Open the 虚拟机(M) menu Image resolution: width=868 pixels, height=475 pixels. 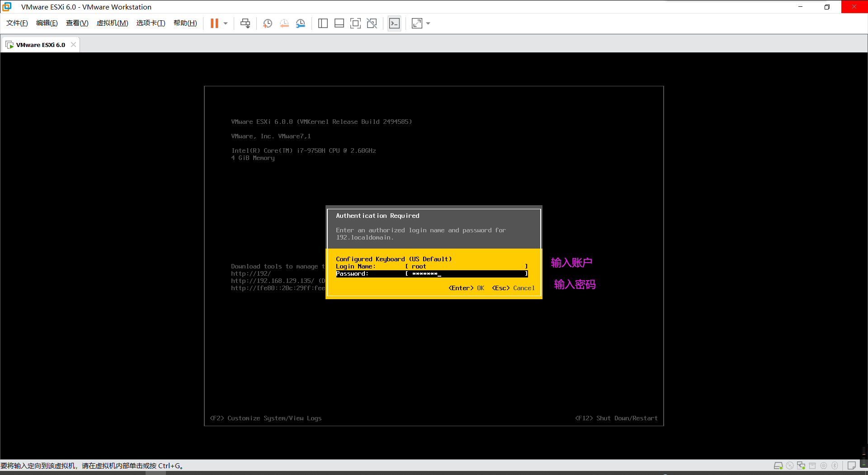(112, 23)
